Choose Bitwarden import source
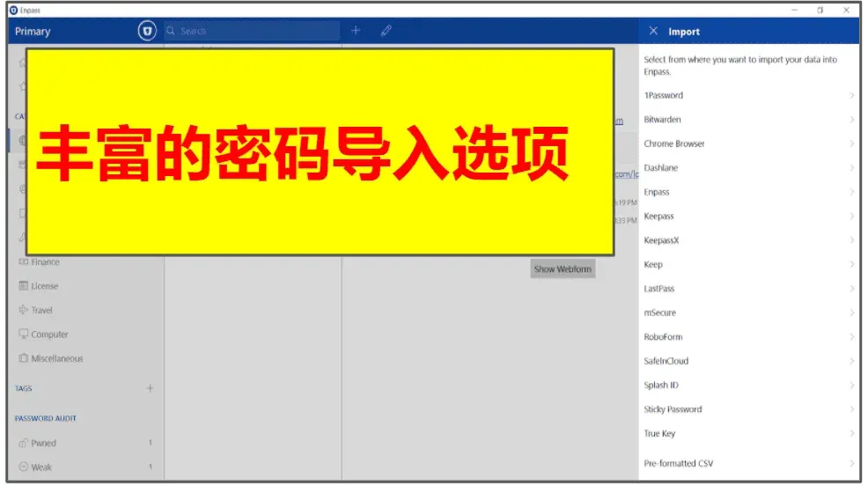868x486 pixels. point(749,120)
